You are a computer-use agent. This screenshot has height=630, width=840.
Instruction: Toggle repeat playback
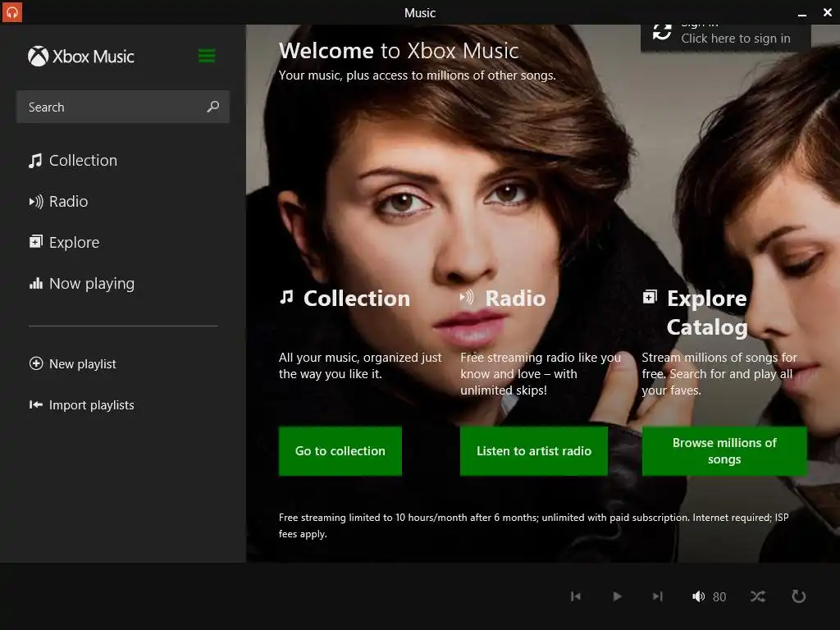[799, 596]
